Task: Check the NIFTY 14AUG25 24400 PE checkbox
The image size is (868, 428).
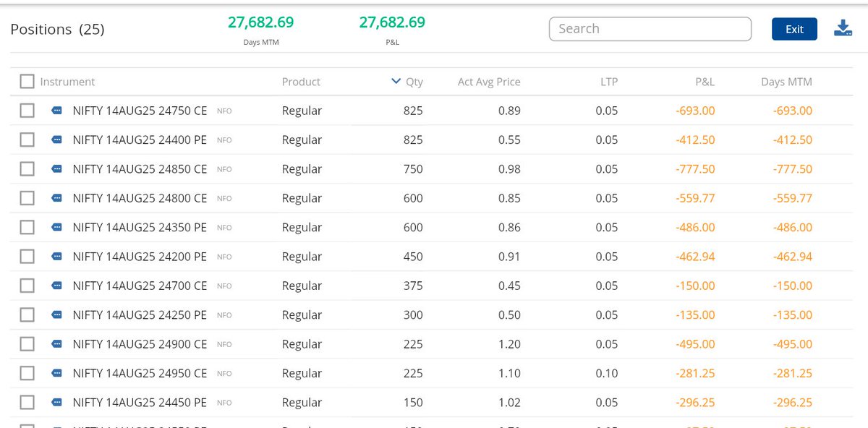Action: pyautogui.click(x=27, y=140)
